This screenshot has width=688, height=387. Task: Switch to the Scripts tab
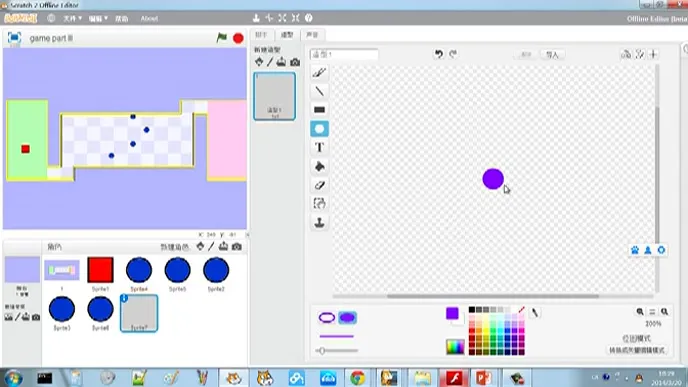[261, 35]
